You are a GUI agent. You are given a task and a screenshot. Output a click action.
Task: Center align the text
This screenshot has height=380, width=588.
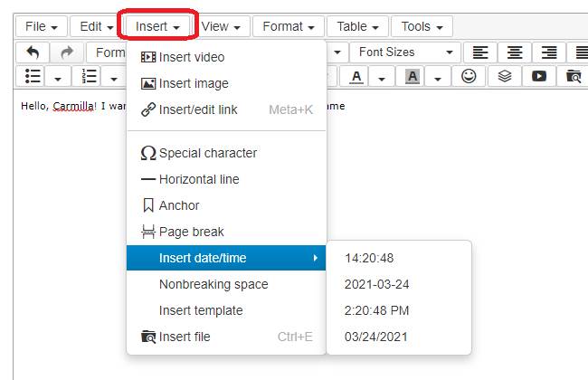[x=515, y=52]
